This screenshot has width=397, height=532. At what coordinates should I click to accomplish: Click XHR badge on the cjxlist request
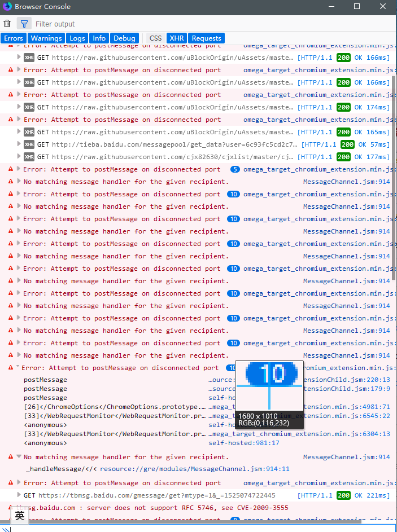pos(29,157)
